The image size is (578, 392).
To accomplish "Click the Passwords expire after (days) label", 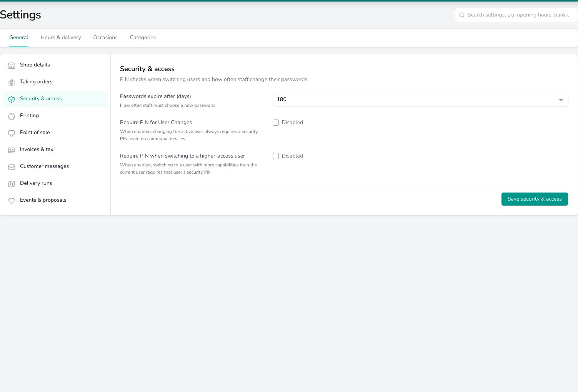I will click(155, 96).
